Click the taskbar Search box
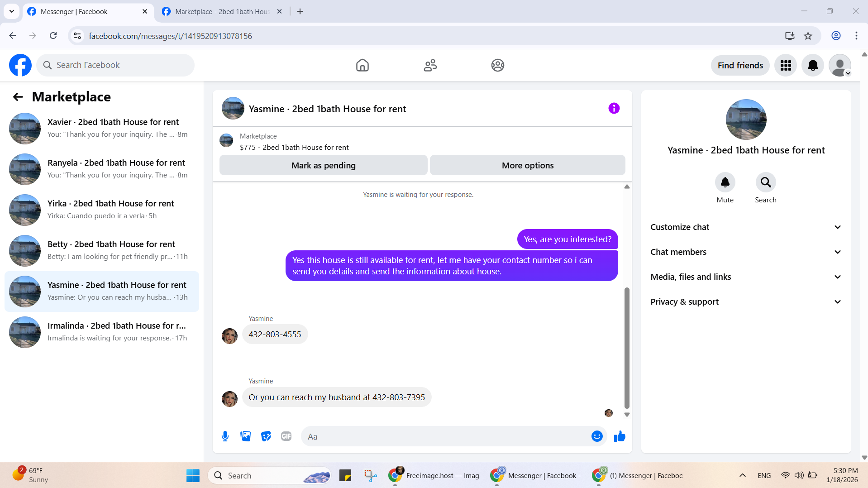 tap(269, 476)
